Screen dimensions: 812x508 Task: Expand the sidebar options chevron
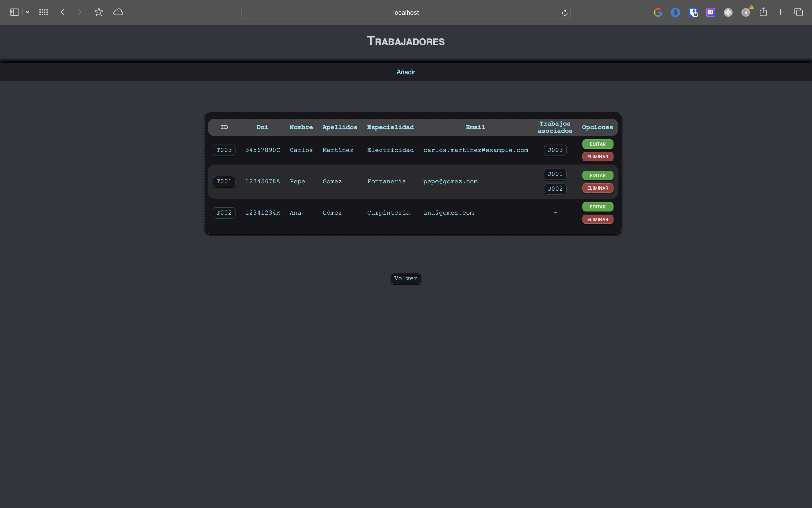point(28,12)
